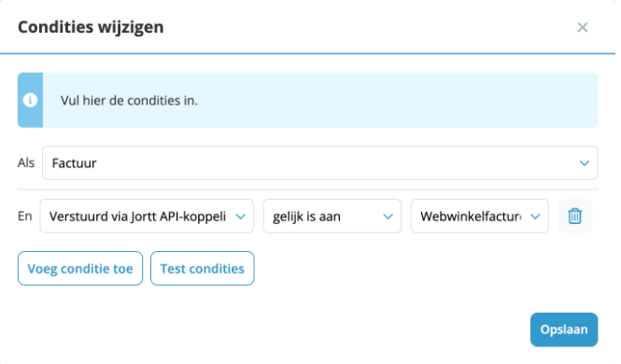Click the En label before the condition row

[25, 216]
